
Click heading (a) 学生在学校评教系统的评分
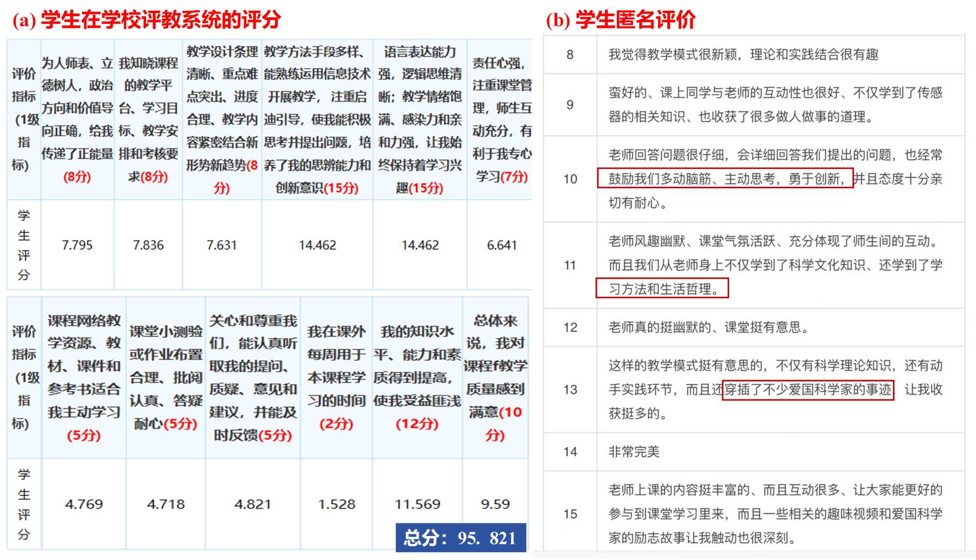click(x=147, y=20)
